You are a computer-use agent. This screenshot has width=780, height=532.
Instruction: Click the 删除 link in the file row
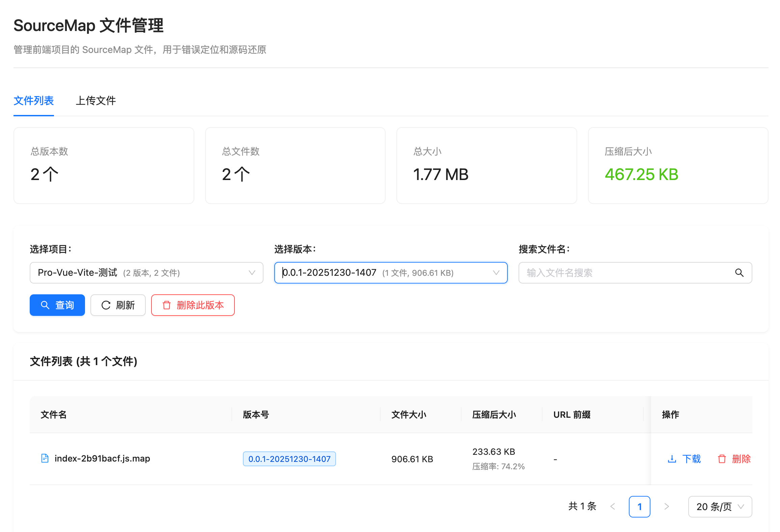[x=741, y=459]
